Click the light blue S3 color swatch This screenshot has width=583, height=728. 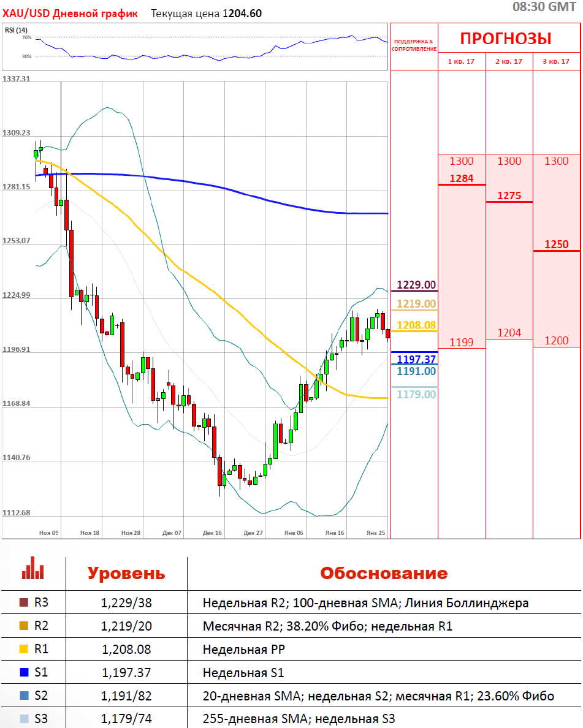[x=25, y=719]
